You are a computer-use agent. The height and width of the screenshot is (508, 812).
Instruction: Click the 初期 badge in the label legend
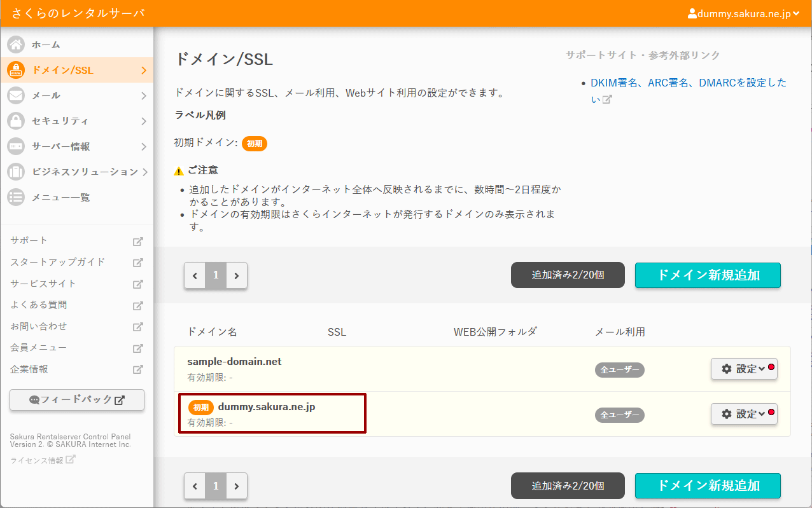coord(255,144)
